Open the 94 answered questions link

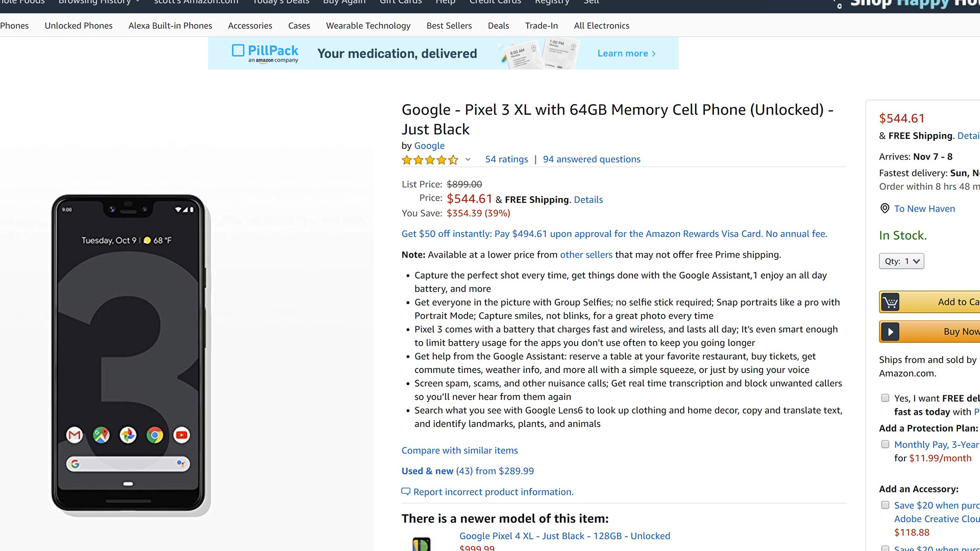[591, 159]
